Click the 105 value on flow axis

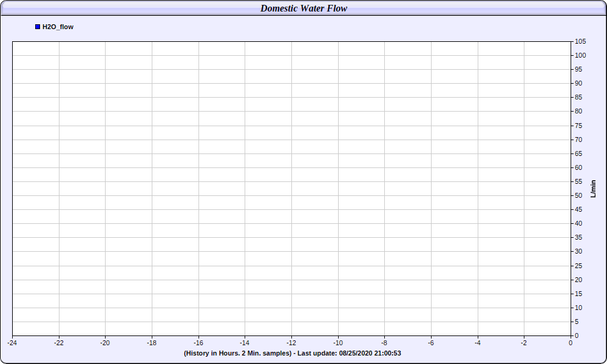point(580,41)
